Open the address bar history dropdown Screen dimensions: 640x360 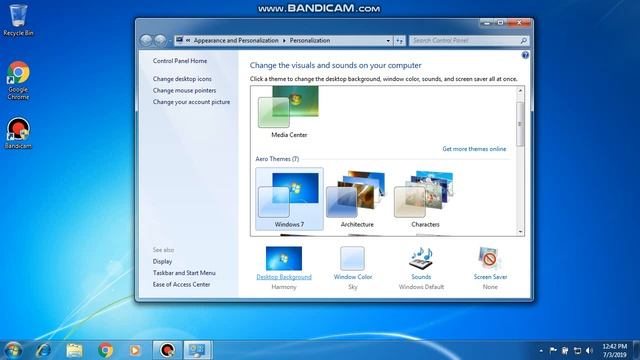pos(388,40)
